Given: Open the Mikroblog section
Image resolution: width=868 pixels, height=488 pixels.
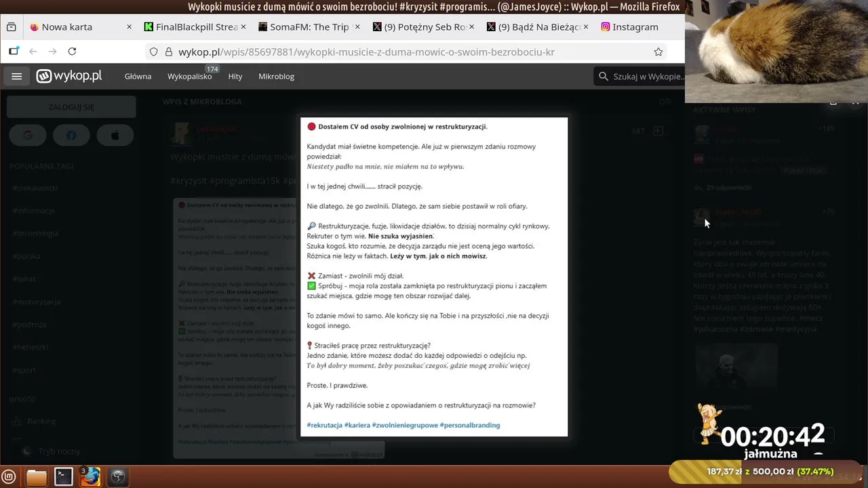Looking at the screenshot, I should coord(276,77).
